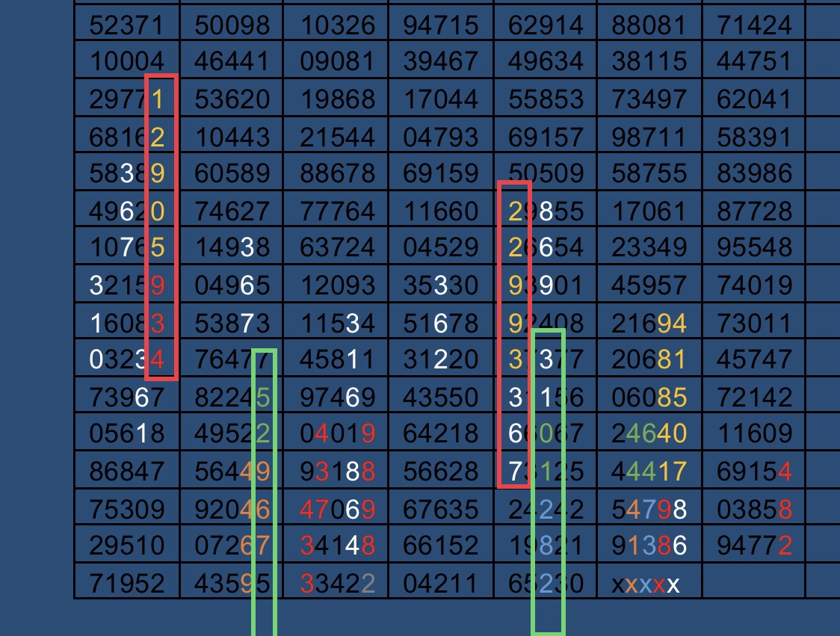The image size is (840, 636).
Task: Select the empty cell below 94772
Action: 754,583
